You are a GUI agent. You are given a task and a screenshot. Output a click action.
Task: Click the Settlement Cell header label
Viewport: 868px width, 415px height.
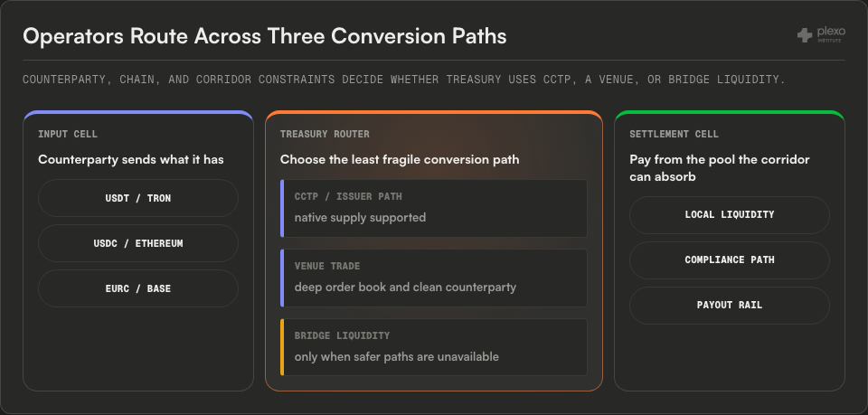click(x=675, y=134)
